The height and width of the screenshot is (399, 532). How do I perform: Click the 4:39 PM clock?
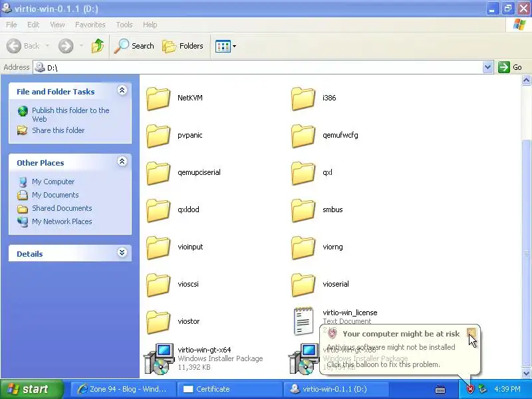[507, 389]
